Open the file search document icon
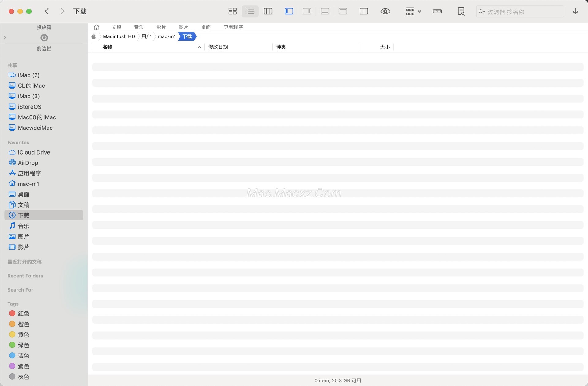588x386 pixels. pos(461,11)
